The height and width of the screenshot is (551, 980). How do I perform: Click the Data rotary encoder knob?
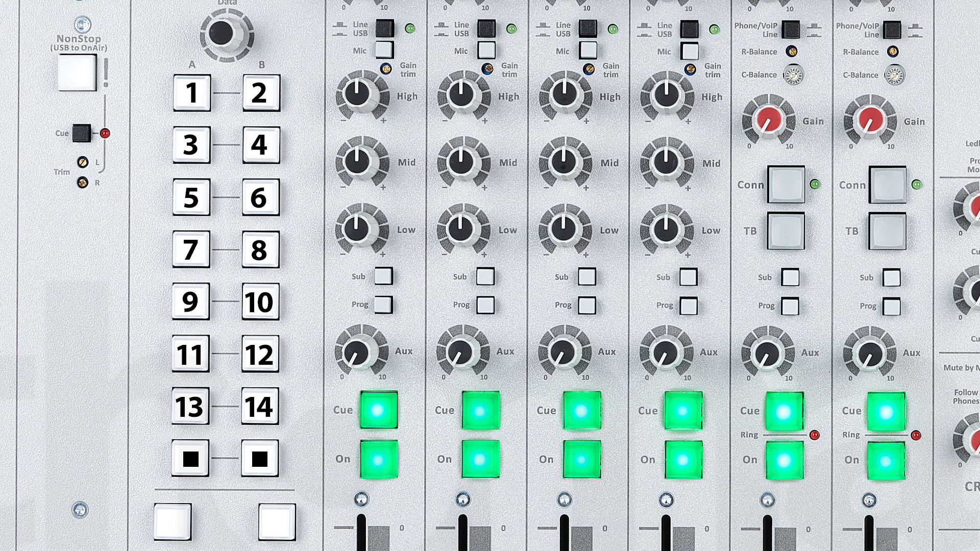coord(222,32)
